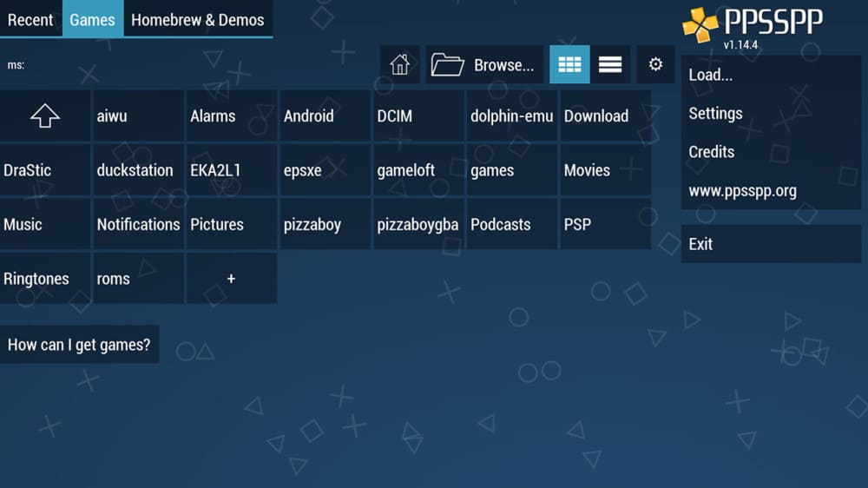Open the aiwu folder
The width and height of the screenshot is (868, 488).
[138, 115]
